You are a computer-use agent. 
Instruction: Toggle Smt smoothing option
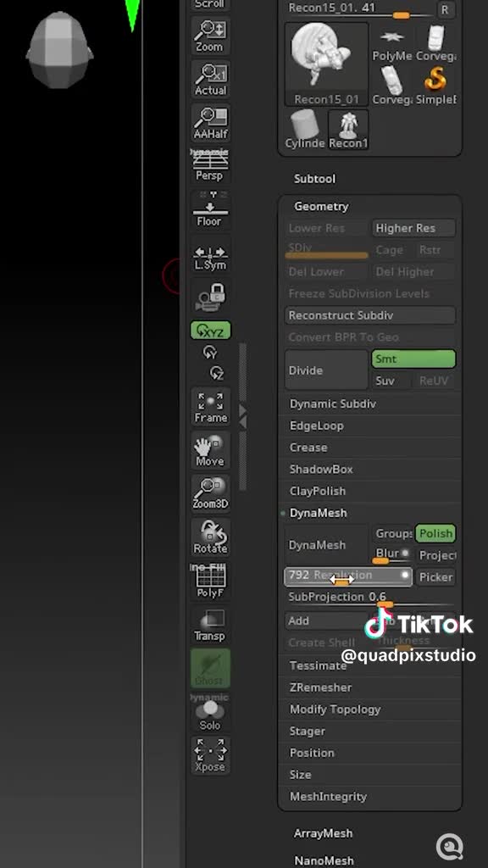point(413,359)
